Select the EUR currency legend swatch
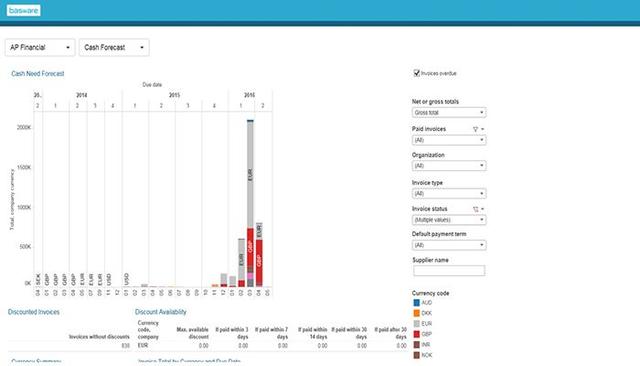Viewport: 640px width, 366px height. pyautogui.click(x=416, y=324)
